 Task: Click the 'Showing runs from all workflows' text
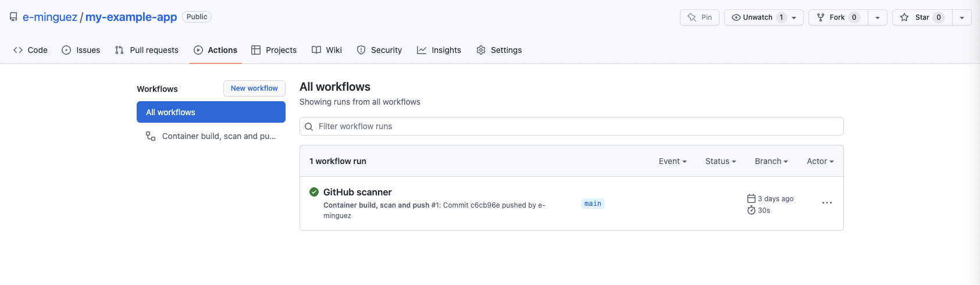(360, 102)
